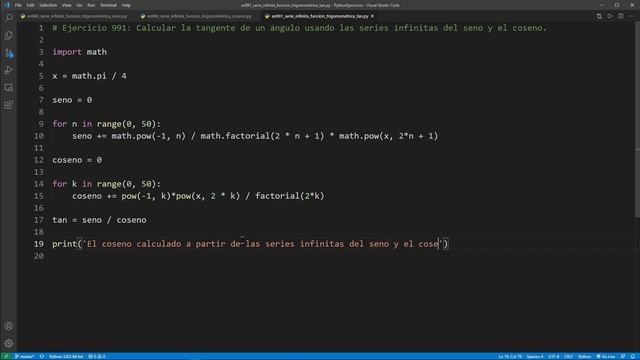Open the Remote Explorer view
The image size is (640, 360).
tap(9, 87)
